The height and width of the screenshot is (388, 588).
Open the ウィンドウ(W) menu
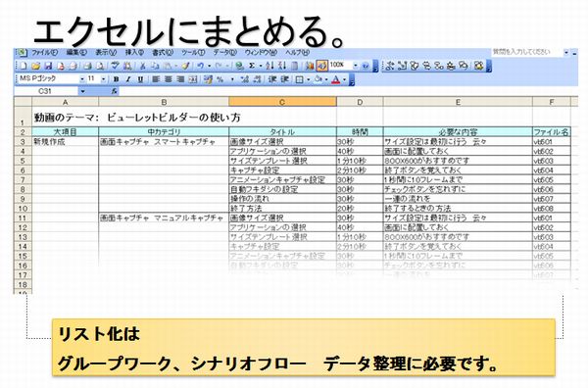click(x=261, y=53)
